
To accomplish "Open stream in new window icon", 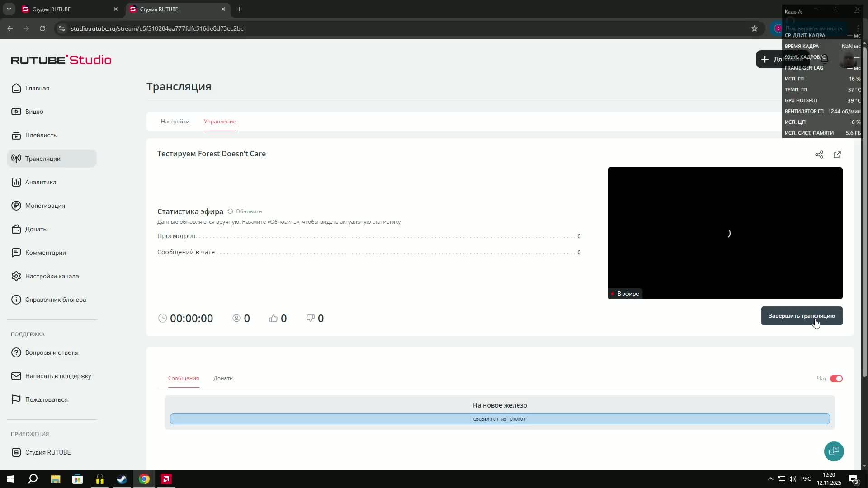I will pyautogui.click(x=837, y=155).
